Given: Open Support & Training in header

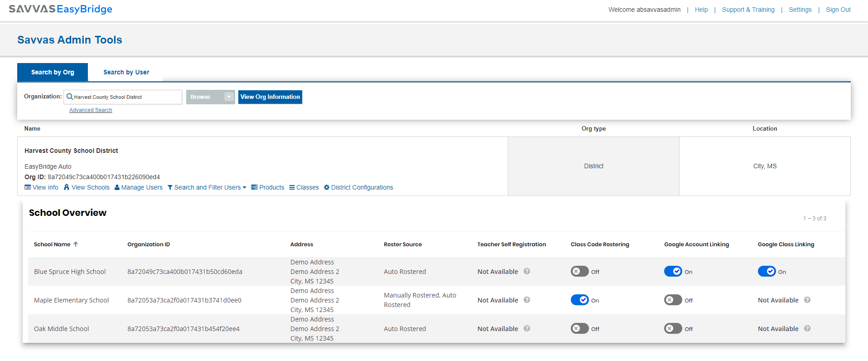Looking at the screenshot, I should point(748,10).
